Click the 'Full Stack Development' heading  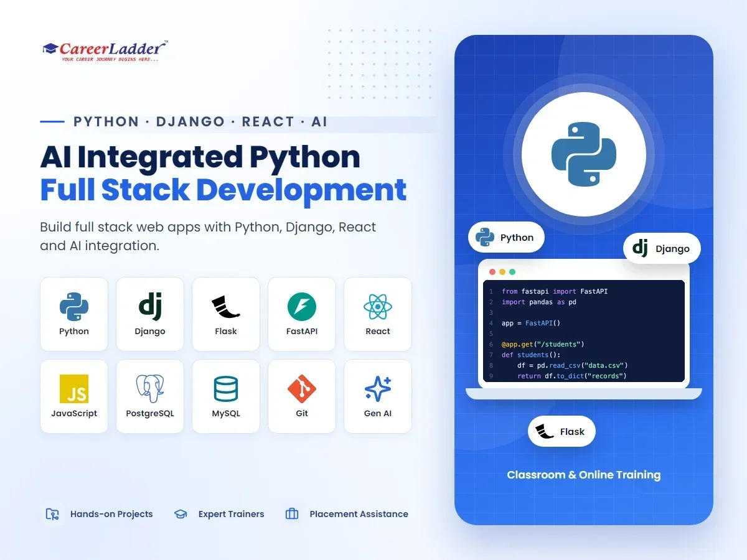pyautogui.click(x=223, y=190)
